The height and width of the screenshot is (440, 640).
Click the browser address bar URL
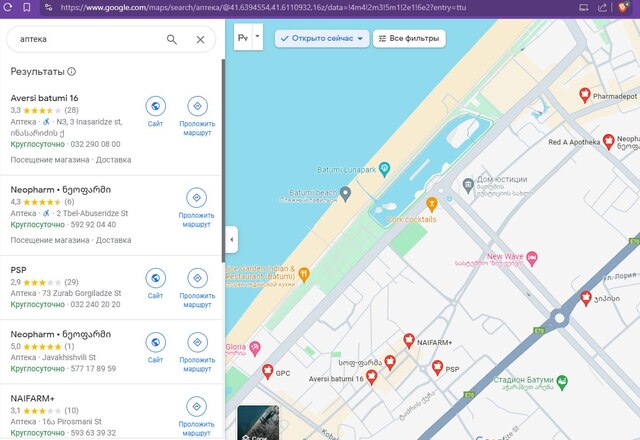(x=263, y=7)
